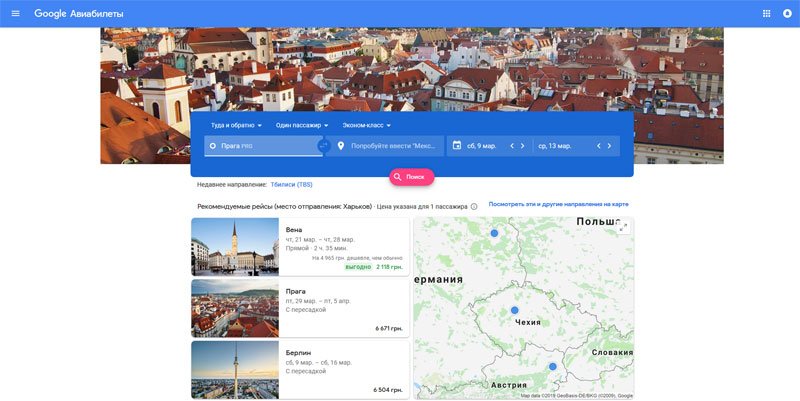The image size is (800, 401).
Task: Open the recent destination 'Тбилиси (TBS)' link
Action: tap(291, 185)
